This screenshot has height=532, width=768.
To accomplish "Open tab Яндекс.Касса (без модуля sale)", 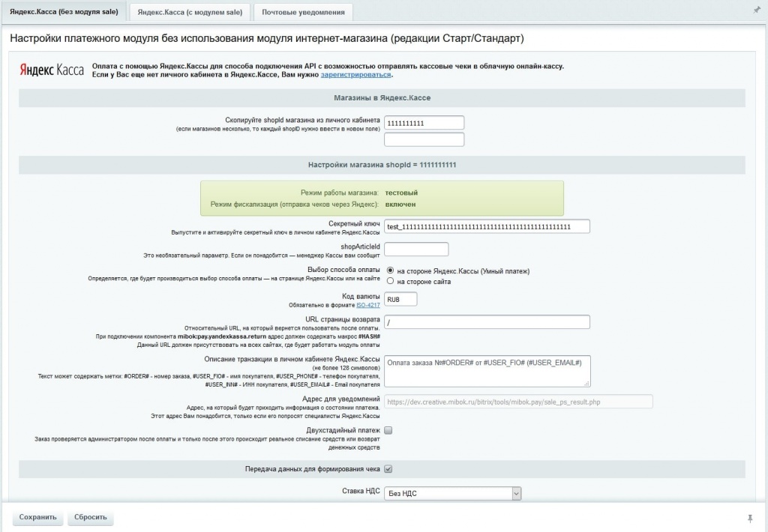I will point(64,12).
